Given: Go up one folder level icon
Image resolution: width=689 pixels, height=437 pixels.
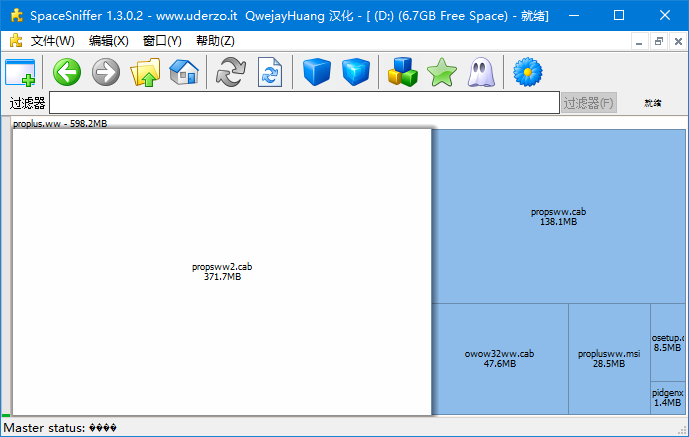Looking at the screenshot, I should tap(145, 72).
